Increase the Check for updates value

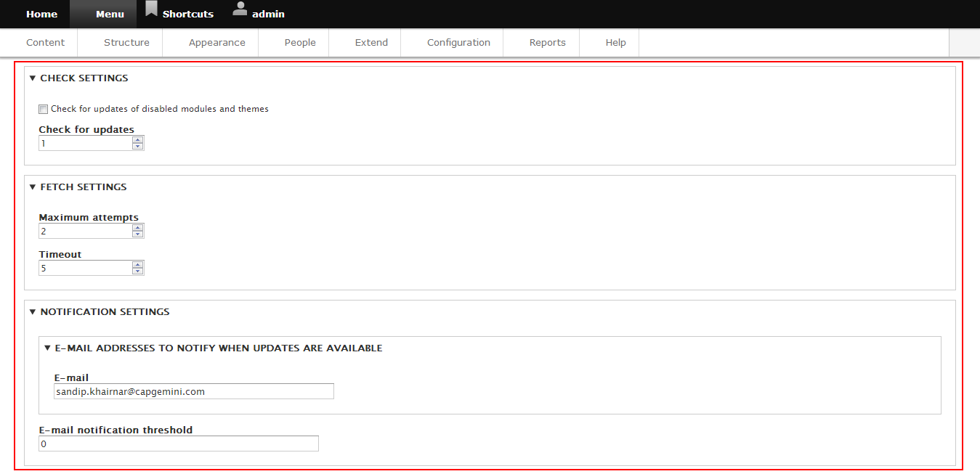click(x=137, y=140)
